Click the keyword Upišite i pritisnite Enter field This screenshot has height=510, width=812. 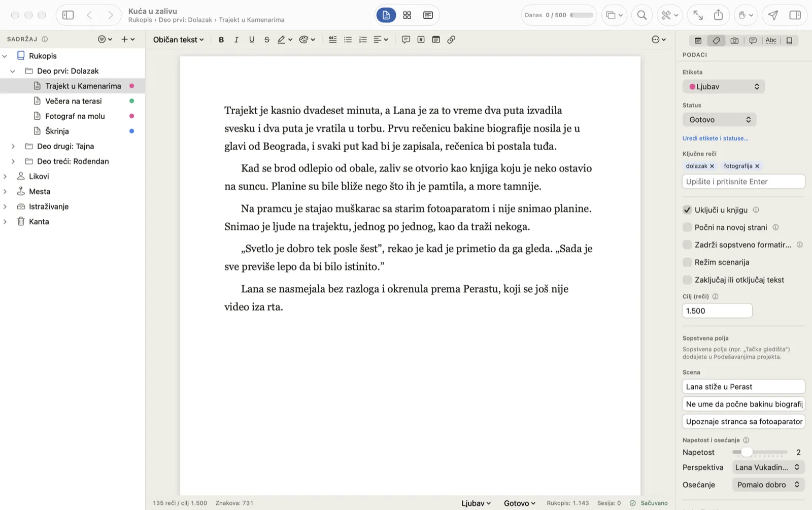point(743,182)
